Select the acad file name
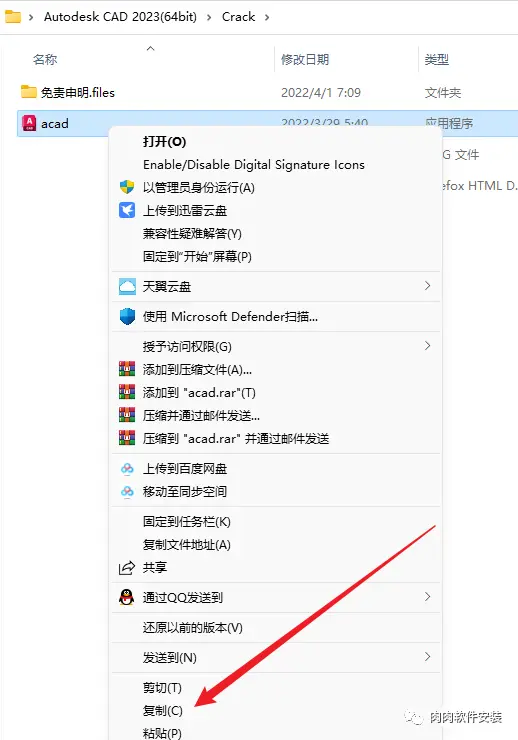This screenshot has height=740, width=518. 55,124
